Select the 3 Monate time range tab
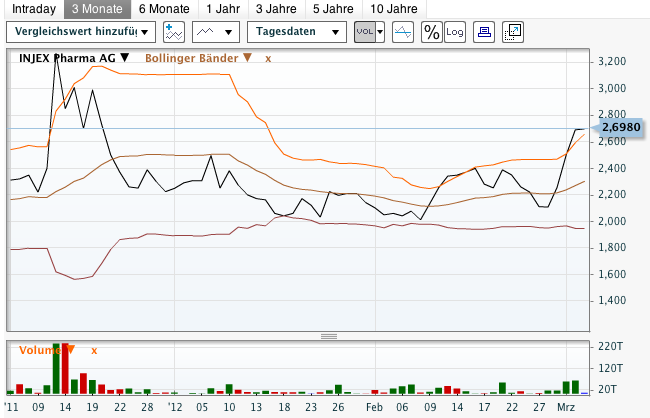Screen dimensions: 650x418 coord(97,9)
